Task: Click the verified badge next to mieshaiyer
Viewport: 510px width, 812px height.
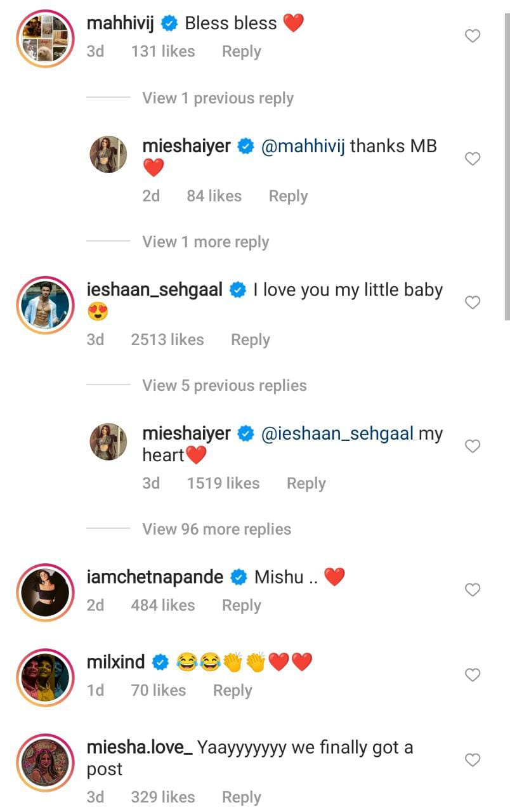Action: 243,146
